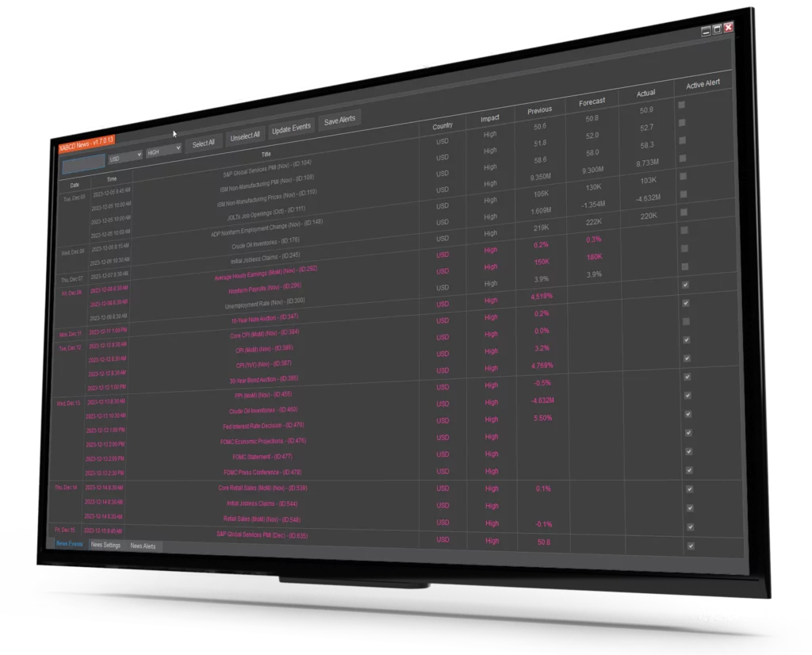Screen dimensions: 812x655
Task: Click the Actual column header
Action: pos(645,94)
